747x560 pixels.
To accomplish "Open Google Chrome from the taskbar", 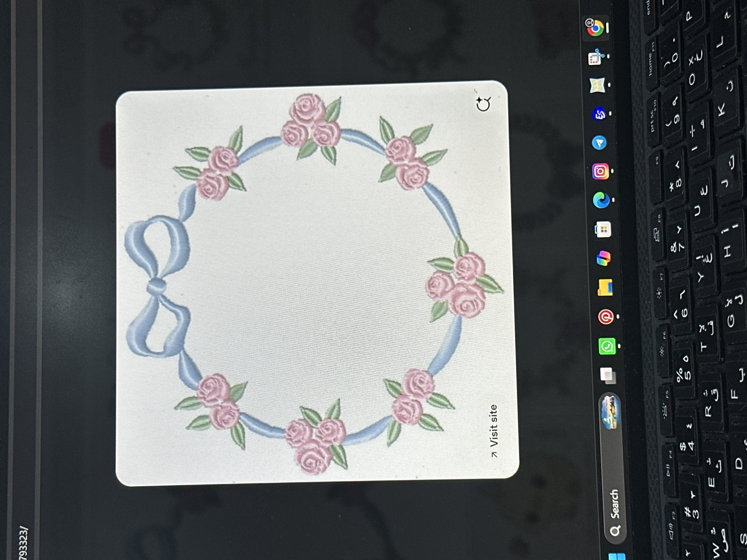I will [595, 28].
